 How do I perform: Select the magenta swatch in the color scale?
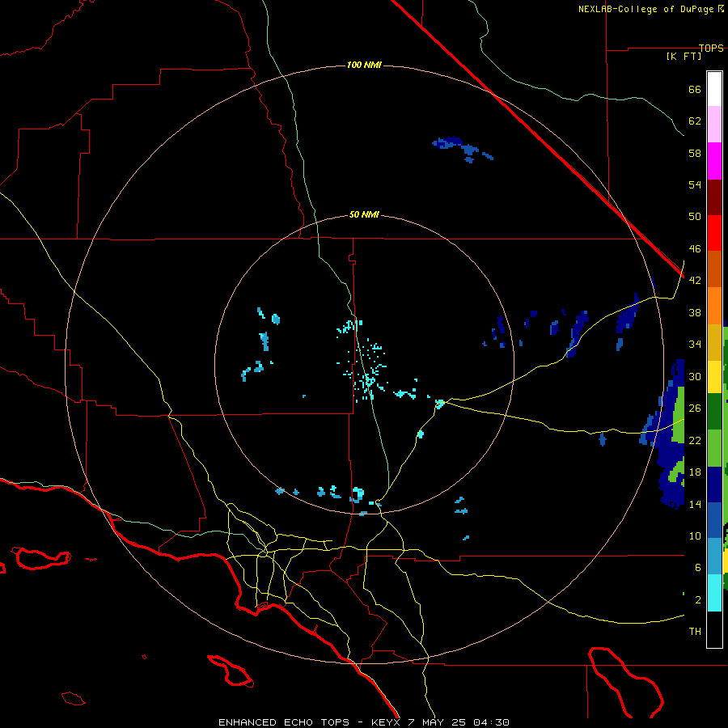click(714, 161)
